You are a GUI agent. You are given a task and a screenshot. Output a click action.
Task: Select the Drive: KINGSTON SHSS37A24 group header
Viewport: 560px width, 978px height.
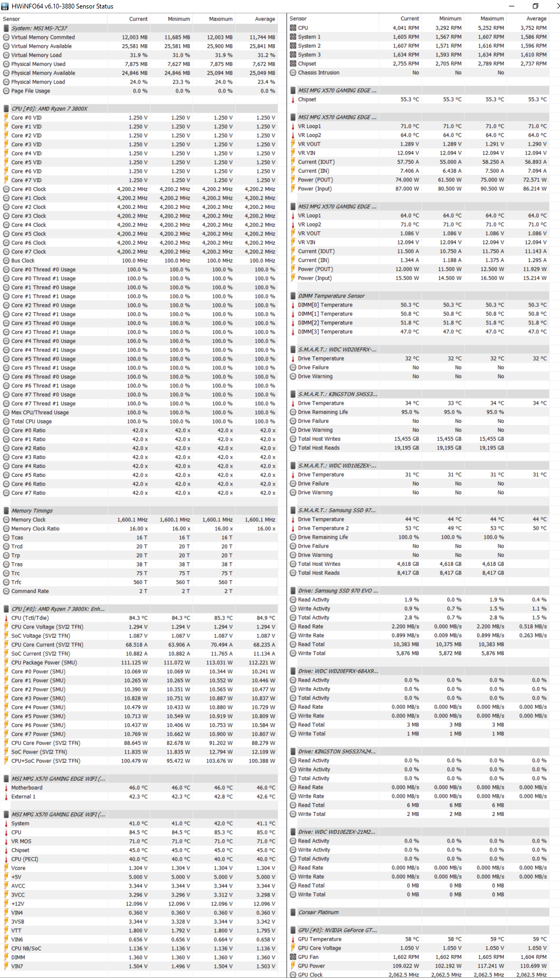tap(419, 751)
